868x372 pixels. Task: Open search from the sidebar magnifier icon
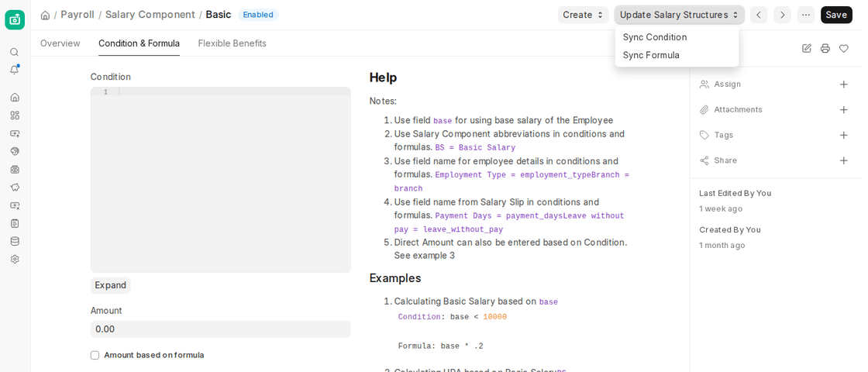15,52
